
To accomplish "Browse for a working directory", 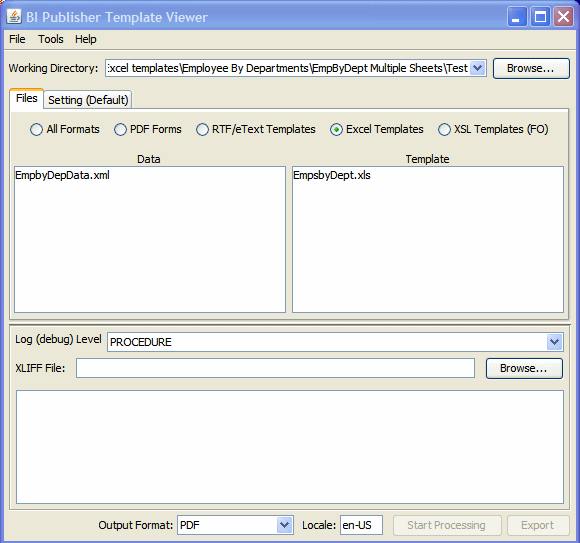I will click(x=531, y=68).
